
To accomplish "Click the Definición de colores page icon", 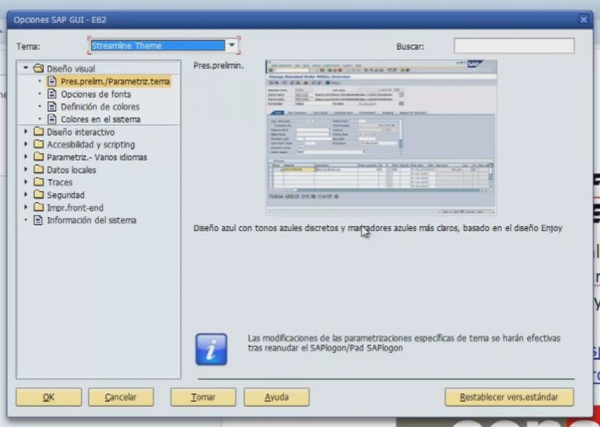I will (52, 106).
